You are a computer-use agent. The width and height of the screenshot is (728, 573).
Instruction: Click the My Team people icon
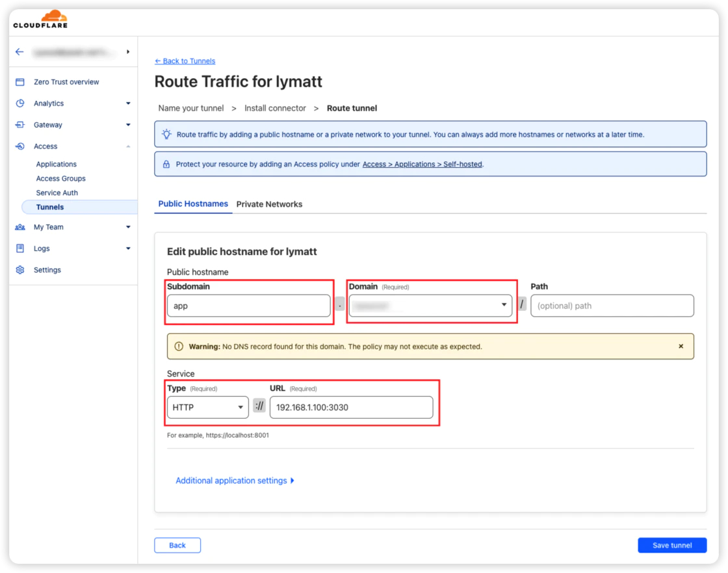[x=20, y=227]
